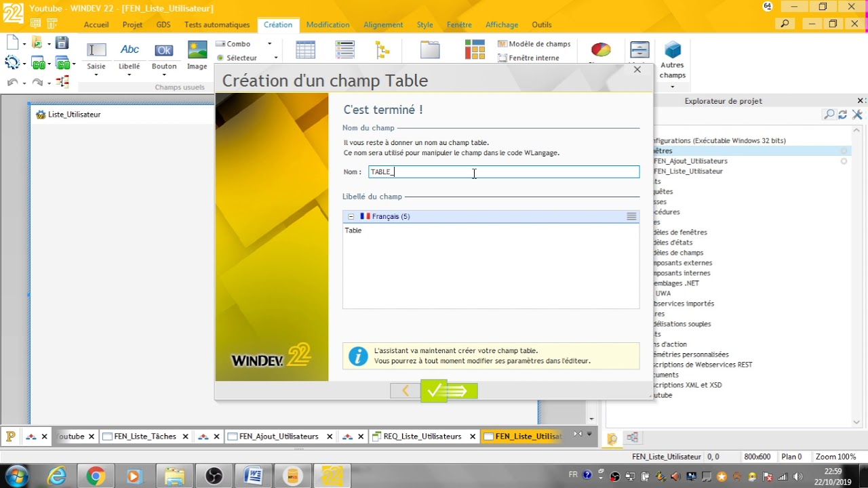Switch to REQ_Liste_Utilisateurs document tab
Image resolution: width=868 pixels, height=488 pixels.
[422, 436]
